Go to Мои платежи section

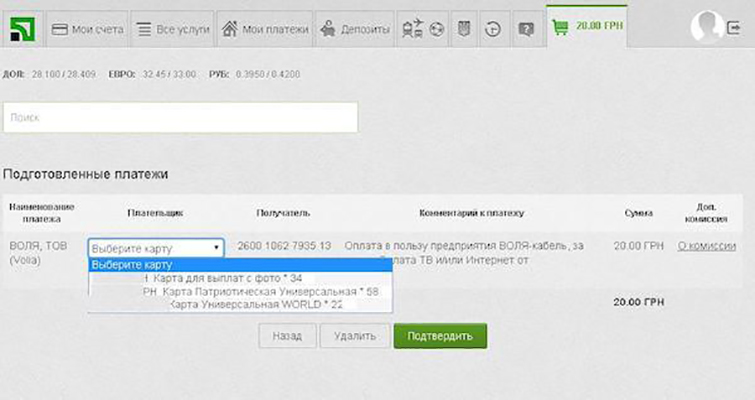coord(265,30)
